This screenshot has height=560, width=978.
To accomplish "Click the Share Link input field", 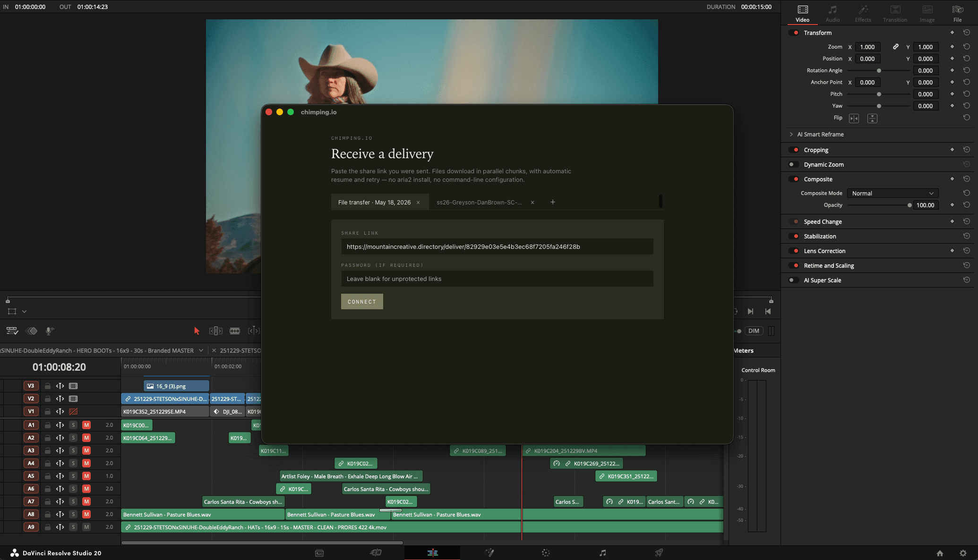I will coord(497,246).
